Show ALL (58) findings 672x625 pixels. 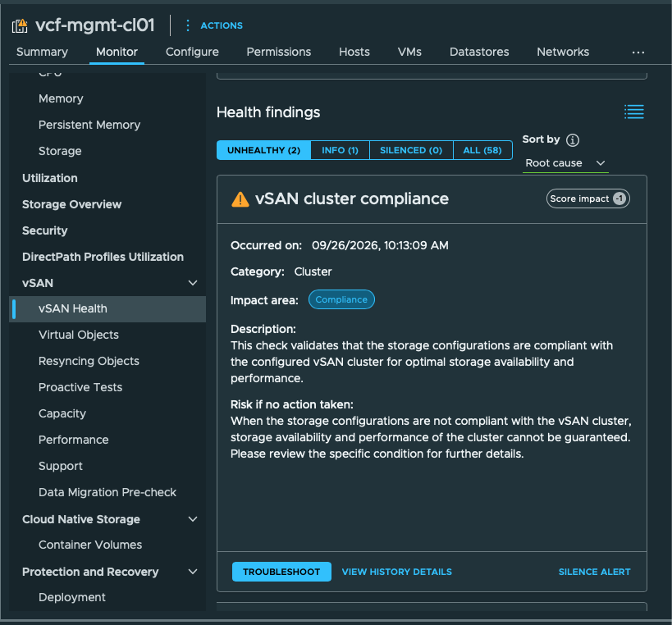(x=482, y=150)
